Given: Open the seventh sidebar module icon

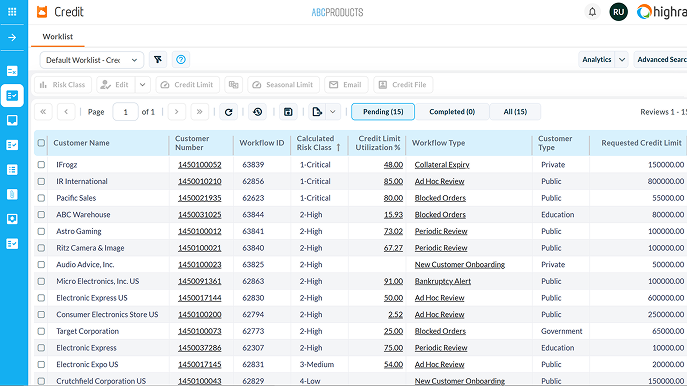Looking at the screenshot, I should click(x=12, y=219).
